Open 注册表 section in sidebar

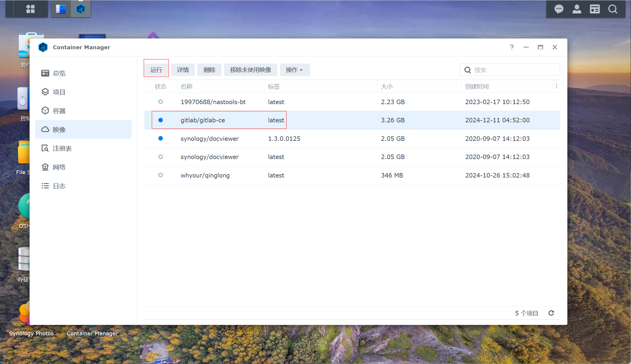[62, 148]
